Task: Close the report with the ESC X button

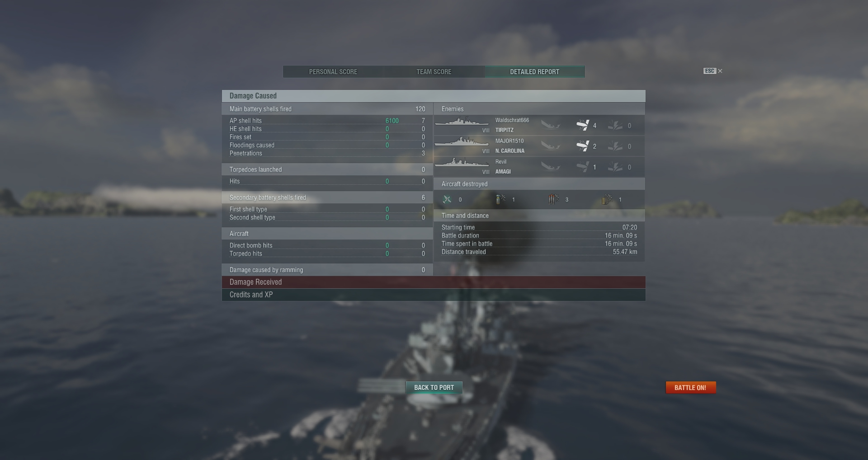Action: pyautogui.click(x=713, y=71)
